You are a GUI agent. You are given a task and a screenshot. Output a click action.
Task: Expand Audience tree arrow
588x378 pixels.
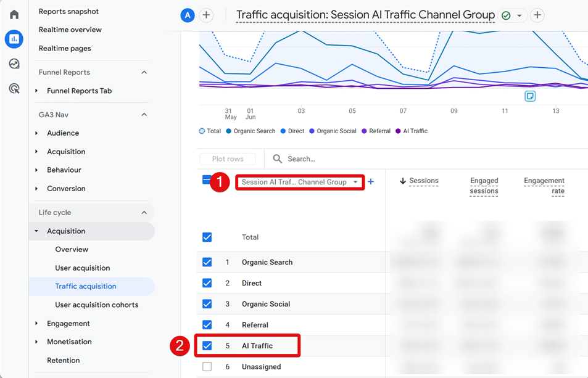tap(36, 133)
